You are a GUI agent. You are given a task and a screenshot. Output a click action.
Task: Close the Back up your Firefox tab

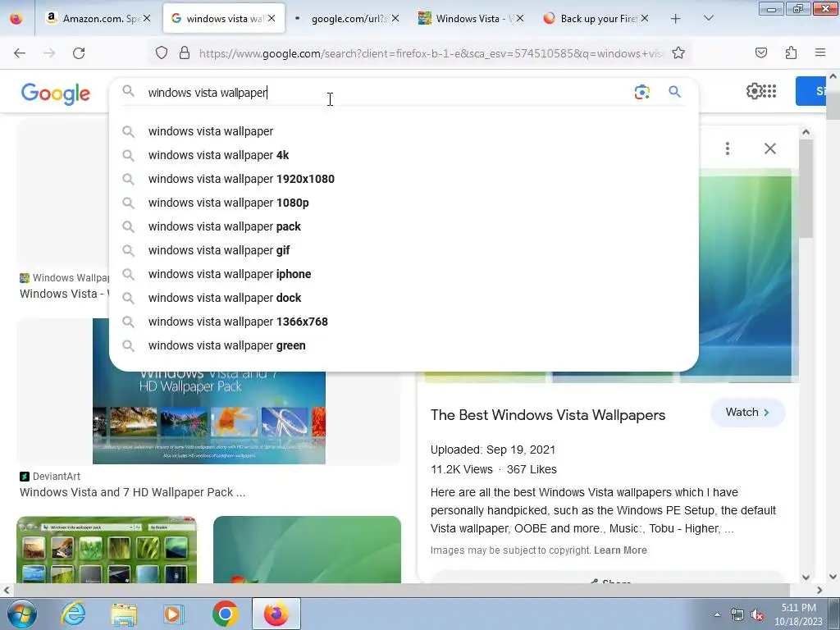click(x=645, y=18)
